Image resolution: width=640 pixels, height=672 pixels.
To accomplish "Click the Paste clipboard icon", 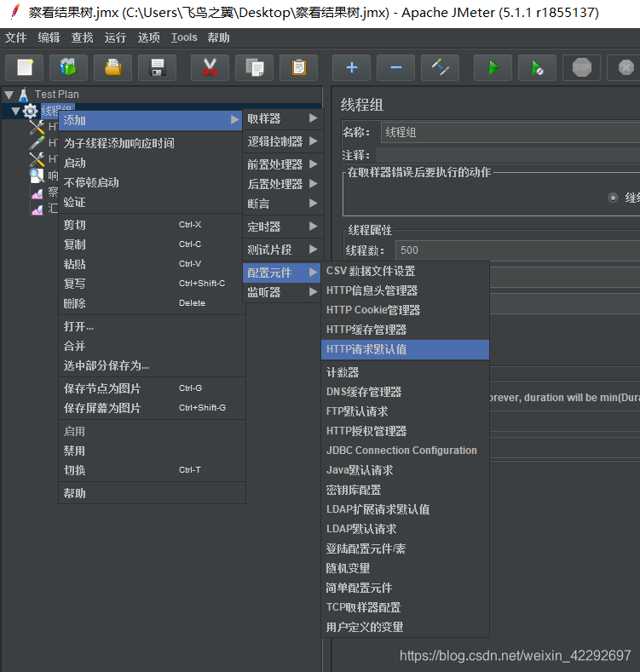I will [299, 67].
